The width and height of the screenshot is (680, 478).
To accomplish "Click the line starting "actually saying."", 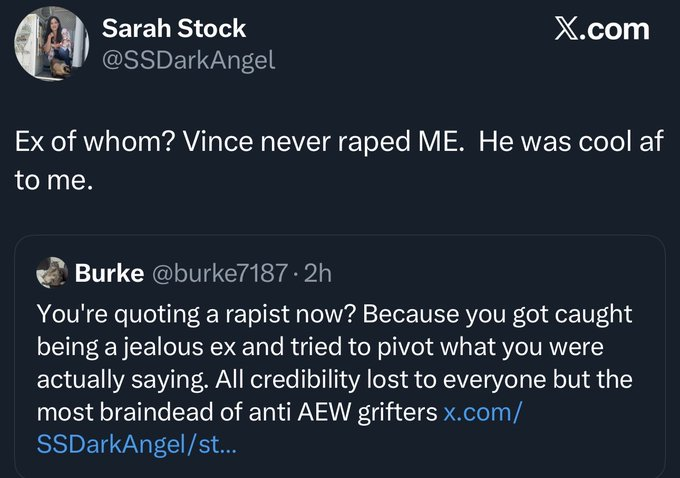I will (x=334, y=379).
